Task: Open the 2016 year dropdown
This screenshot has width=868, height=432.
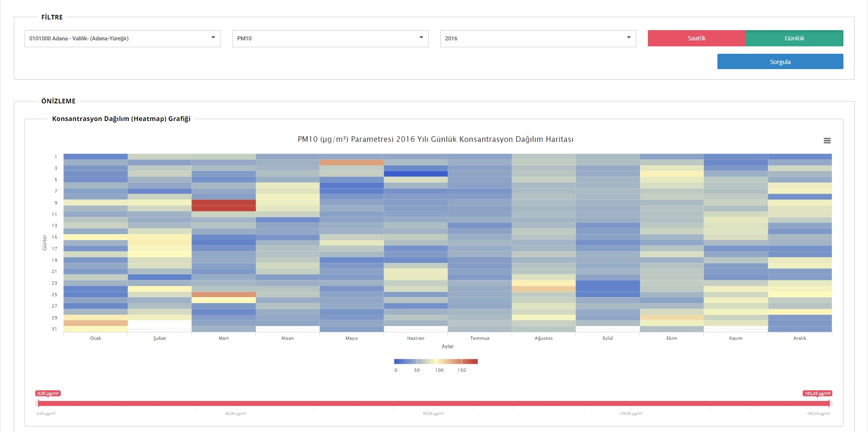Action: 538,38
